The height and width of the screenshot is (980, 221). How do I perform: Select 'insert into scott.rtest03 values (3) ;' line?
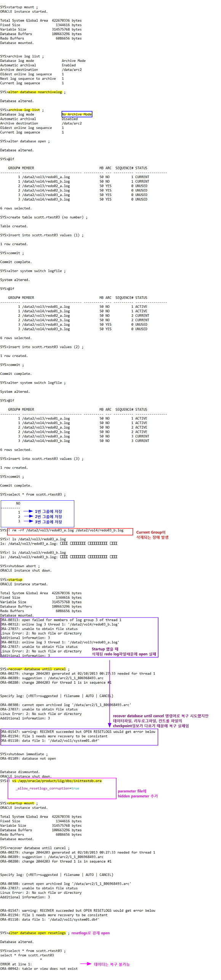[42, 459]
